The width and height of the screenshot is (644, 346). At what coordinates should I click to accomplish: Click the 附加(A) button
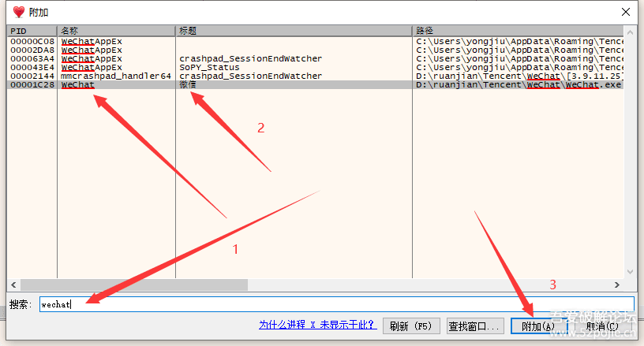[538, 326]
